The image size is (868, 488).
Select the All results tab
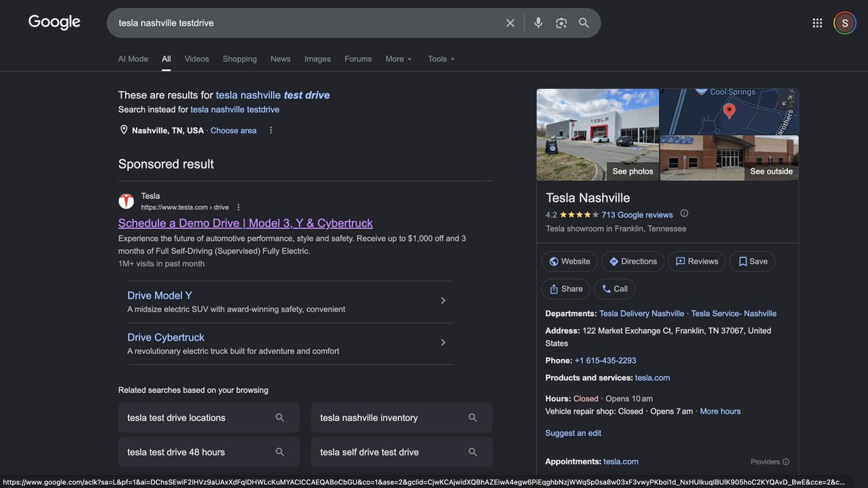point(166,59)
